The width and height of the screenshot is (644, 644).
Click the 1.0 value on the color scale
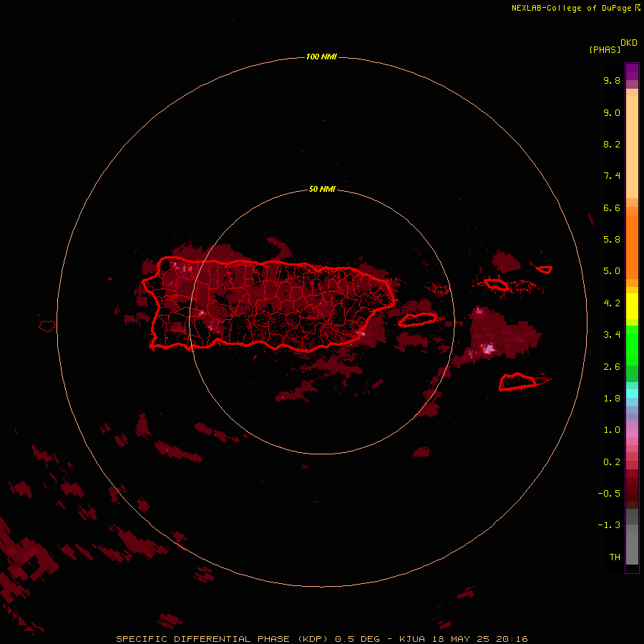click(x=612, y=430)
